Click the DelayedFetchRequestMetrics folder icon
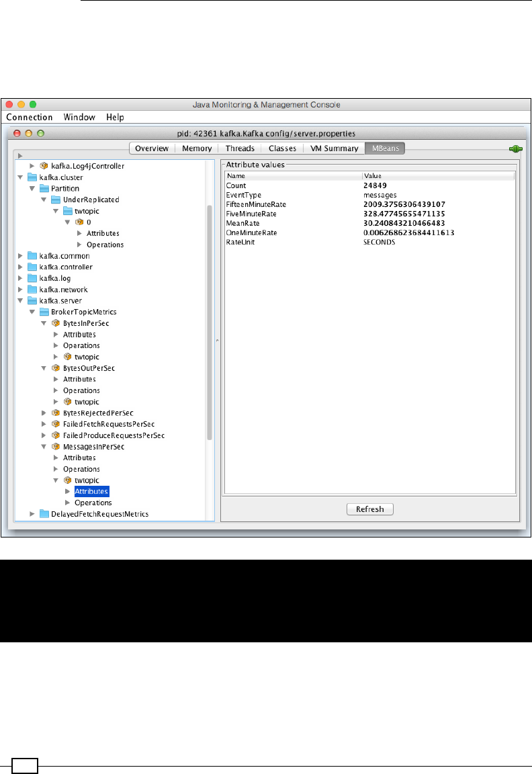Viewport: 532px width, 774px height. [x=44, y=514]
